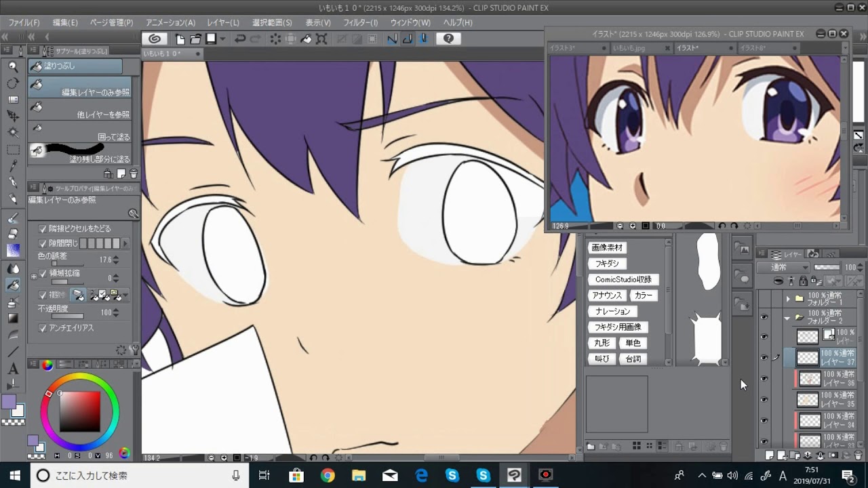The height and width of the screenshot is (488, 868).
Task: Expand フォルダー 1 in the layer list
Action: click(788, 298)
